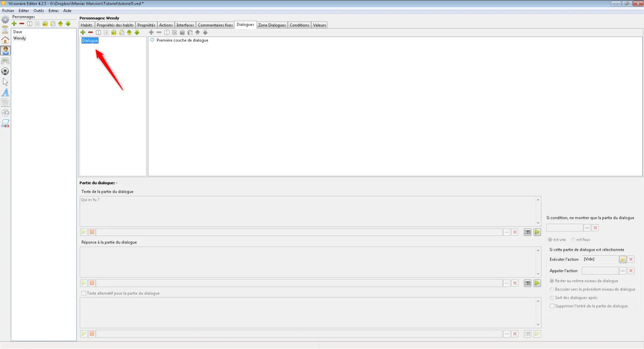The width and height of the screenshot is (644, 349).
Task: Switch to the Zone Dialogues tab
Action: (272, 25)
